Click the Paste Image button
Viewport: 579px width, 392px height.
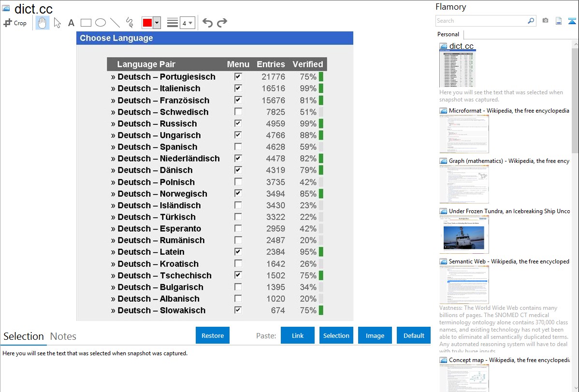pos(375,335)
